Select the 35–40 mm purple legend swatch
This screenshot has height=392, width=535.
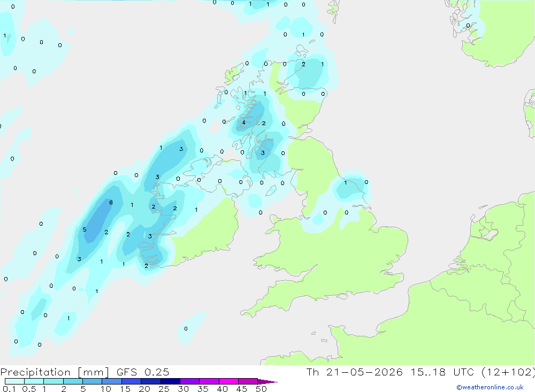point(209,381)
